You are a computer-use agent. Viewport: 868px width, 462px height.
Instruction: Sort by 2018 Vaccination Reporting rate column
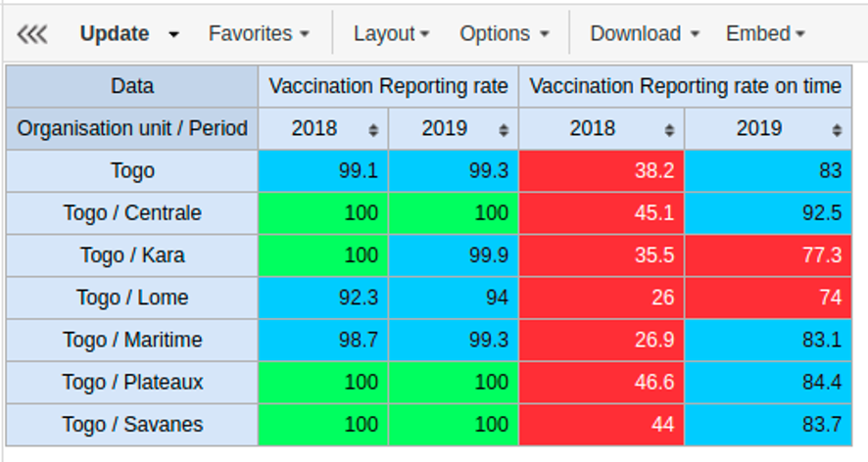click(x=373, y=129)
